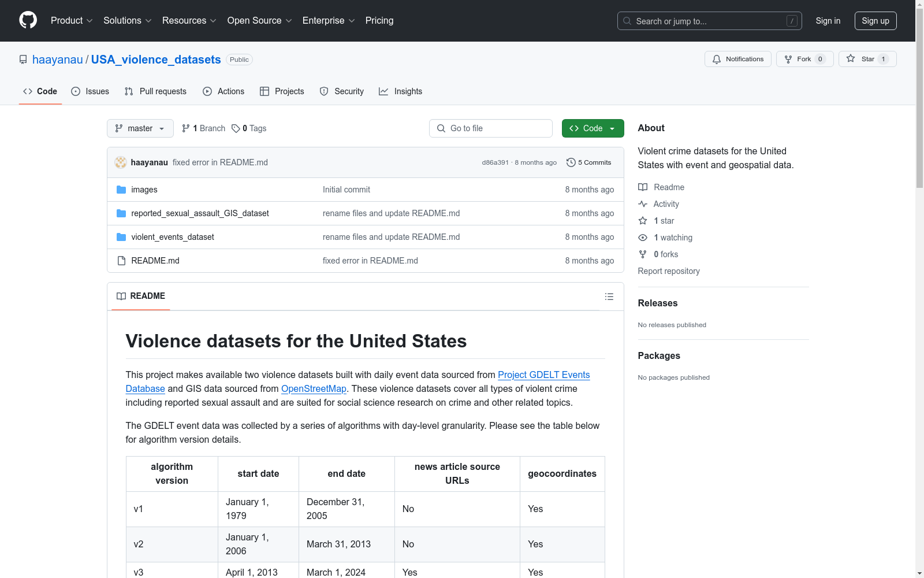Click the Fork count badge 0
This screenshot has height=578, width=924.
[820, 59]
